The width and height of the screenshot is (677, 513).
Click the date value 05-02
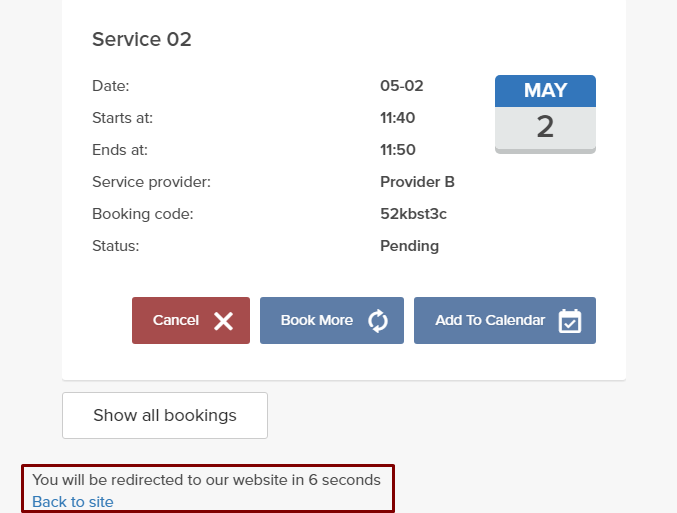click(401, 86)
